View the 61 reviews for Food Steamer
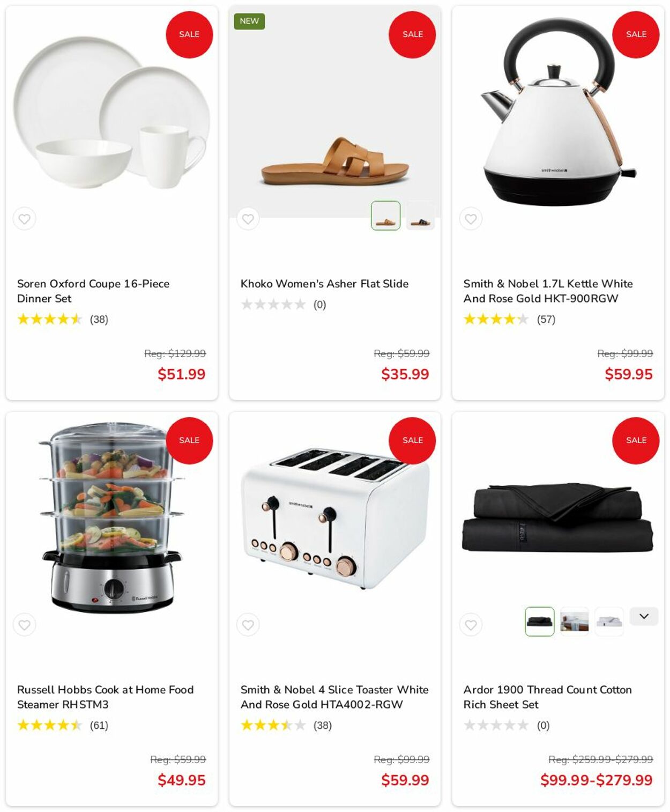This screenshot has height=812, width=670. [99, 726]
